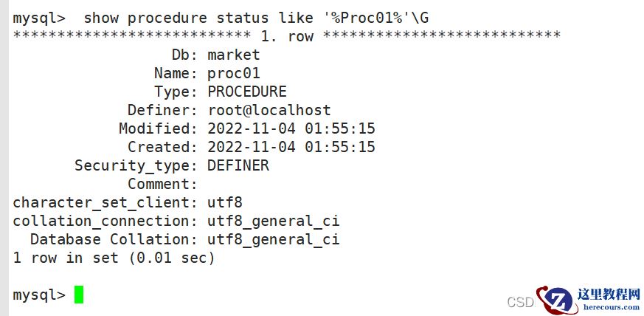Image resolution: width=644 pixels, height=316 pixels.
Task: Click the collation_connection value
Action: [x=274, y=221]
